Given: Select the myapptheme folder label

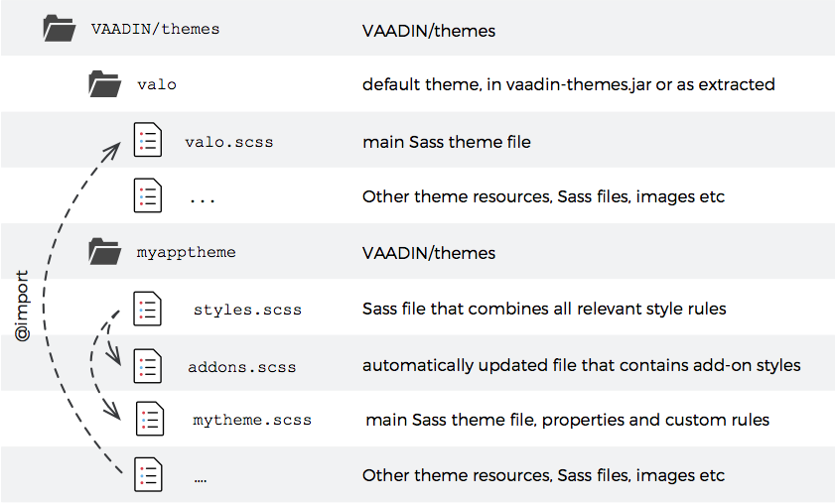Looking at the screenshot, I should tap(186, 252).
